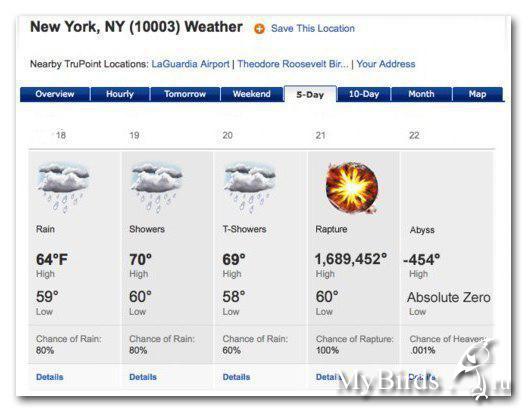This screenshot has height=412, width=532.
Task: Switch to the 10-Day tab
Action: (x=364, y=94)
